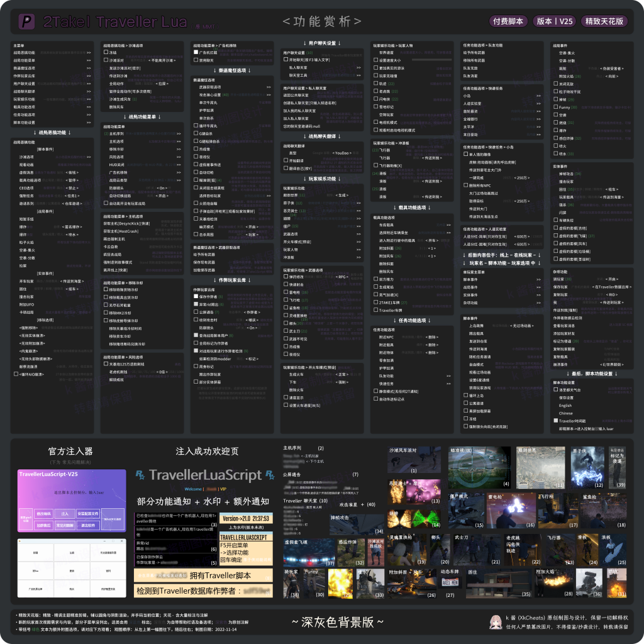The image size is (644, 644).
Task: Expand the >> arrow of 人道实验室 row
Action: pyautogui.click(x=538, y=104)
